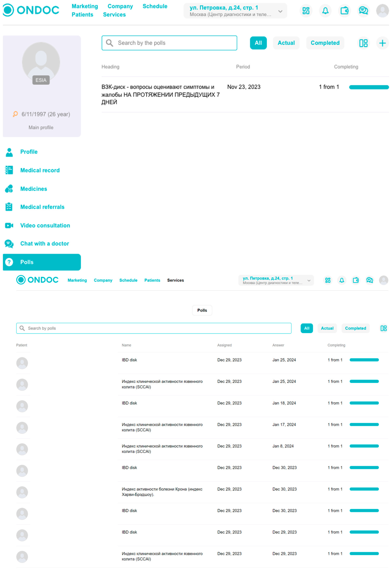Image resolution: width=392 pixels, height=571 pixels.
Task: Click the bell notifications icon in top header
Action: coord(325,11)
